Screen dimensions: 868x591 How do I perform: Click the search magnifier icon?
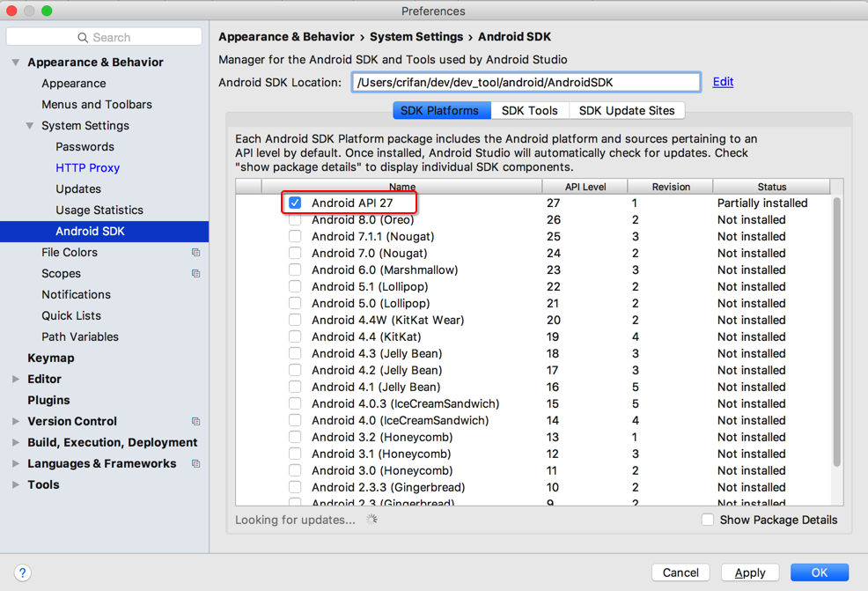pyautogui.click(x=83, y=38)
